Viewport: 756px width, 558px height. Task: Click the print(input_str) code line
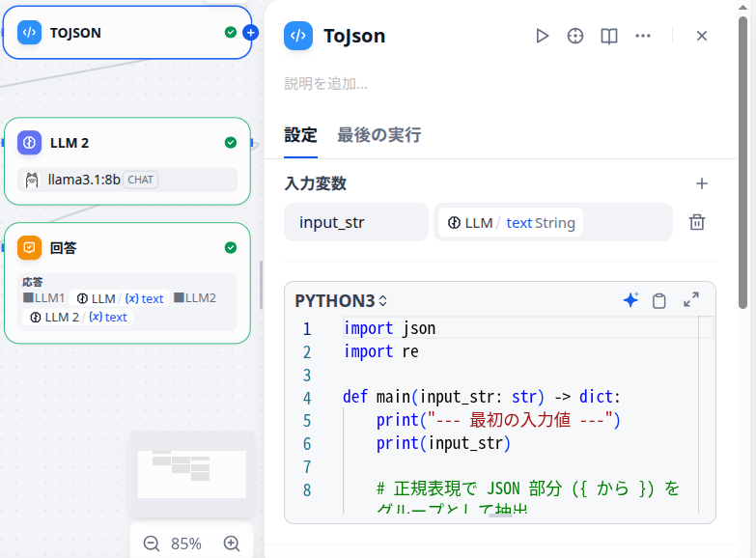pyautogui.click(x=443, y=443)
